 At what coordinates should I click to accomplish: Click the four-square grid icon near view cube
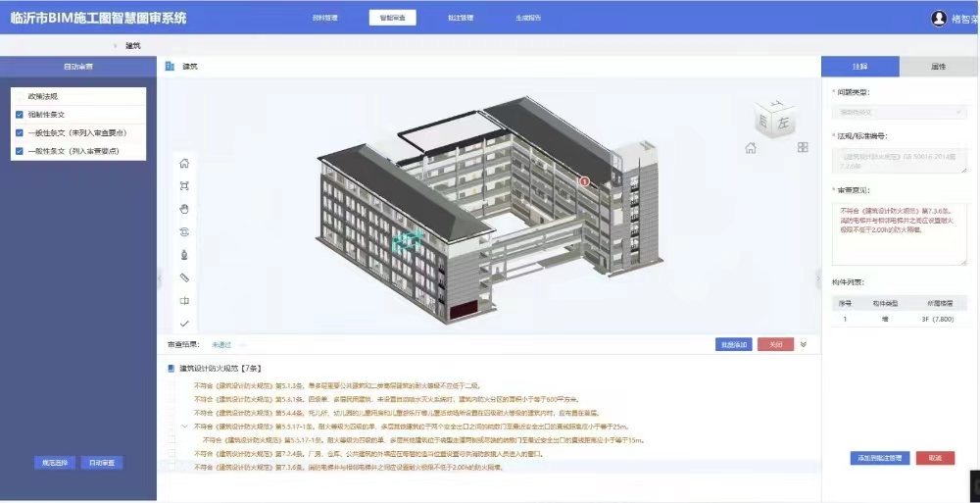803,147
